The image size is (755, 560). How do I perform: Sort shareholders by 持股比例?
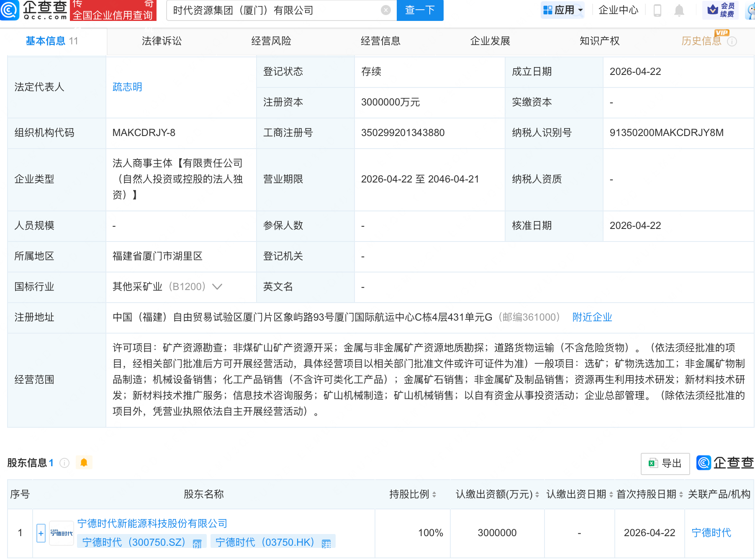[x=434, y=494]
